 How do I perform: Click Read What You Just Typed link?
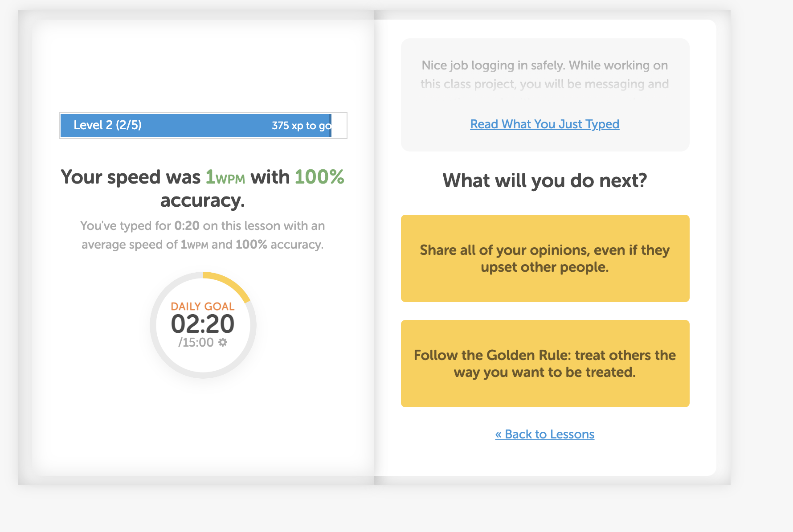click(x=544, y=124)
